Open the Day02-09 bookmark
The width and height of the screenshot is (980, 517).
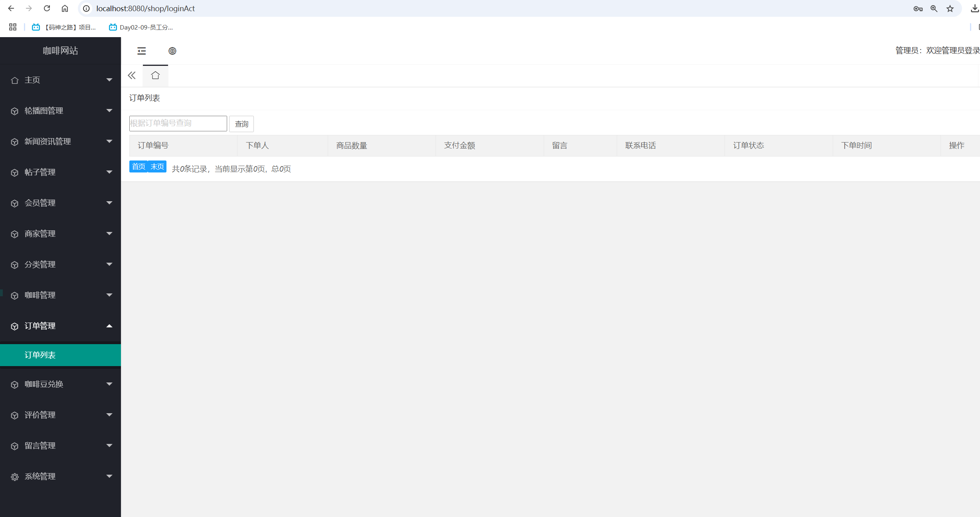[141, 27]
